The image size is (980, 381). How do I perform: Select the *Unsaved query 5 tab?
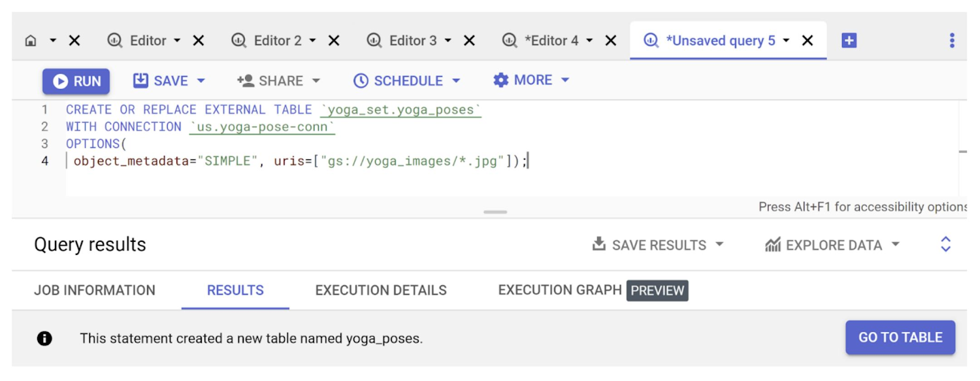(721, 41)
